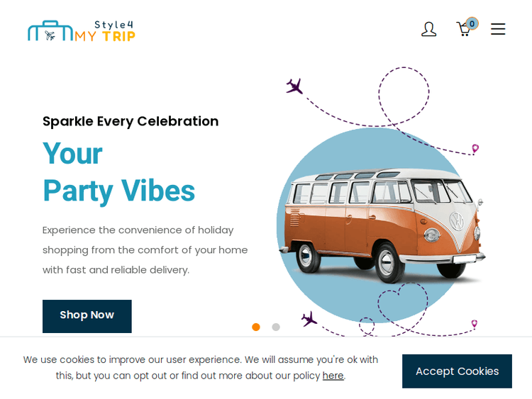This screenshot has height=399, width=532.
Task: Click the "Your Party Vibes" heading
Action: tap(118, 172)
